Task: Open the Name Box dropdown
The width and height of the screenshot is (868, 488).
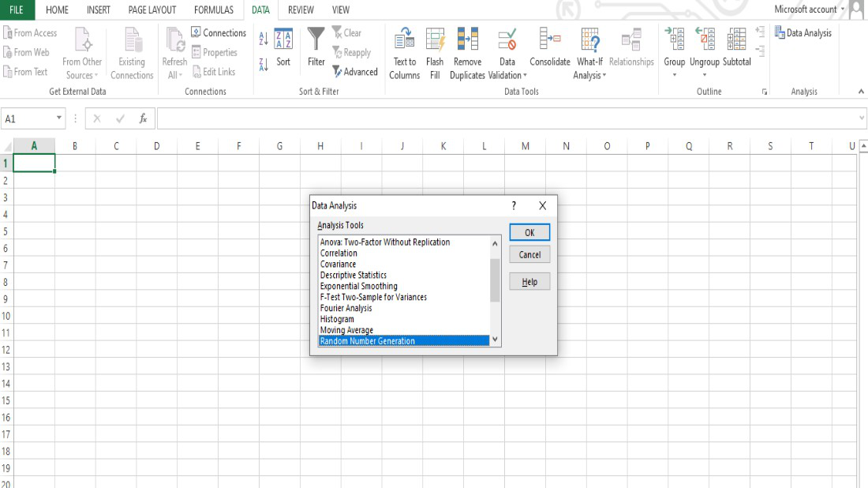Action: pos(58,118)
